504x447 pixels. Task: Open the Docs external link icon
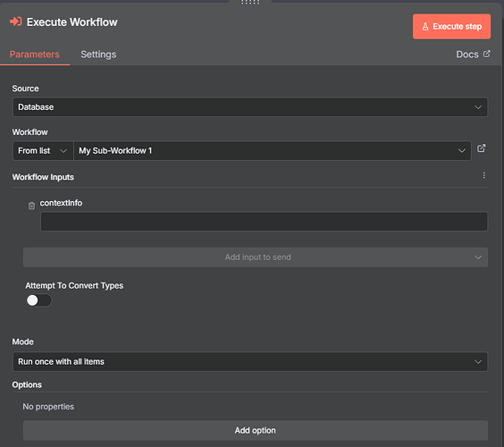coord(487,54)
